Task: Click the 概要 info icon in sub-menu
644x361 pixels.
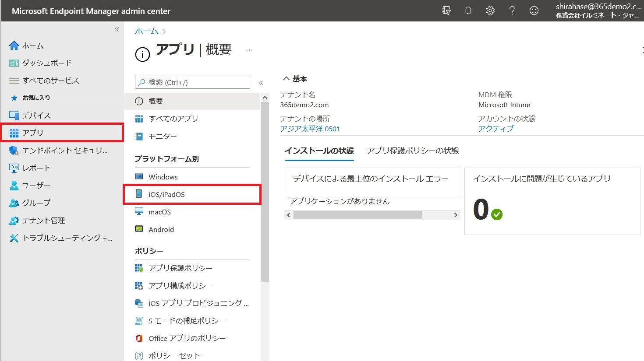Action: 139,101
